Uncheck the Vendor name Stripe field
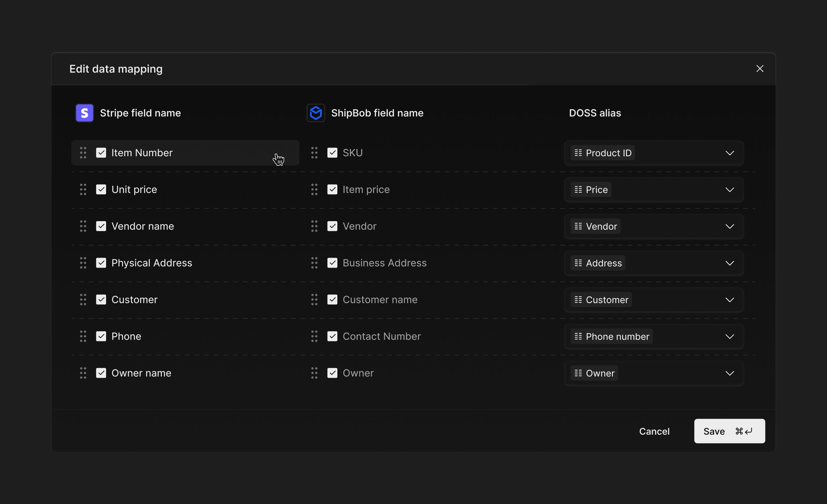The image size is (827, 504). click(101, 226)
